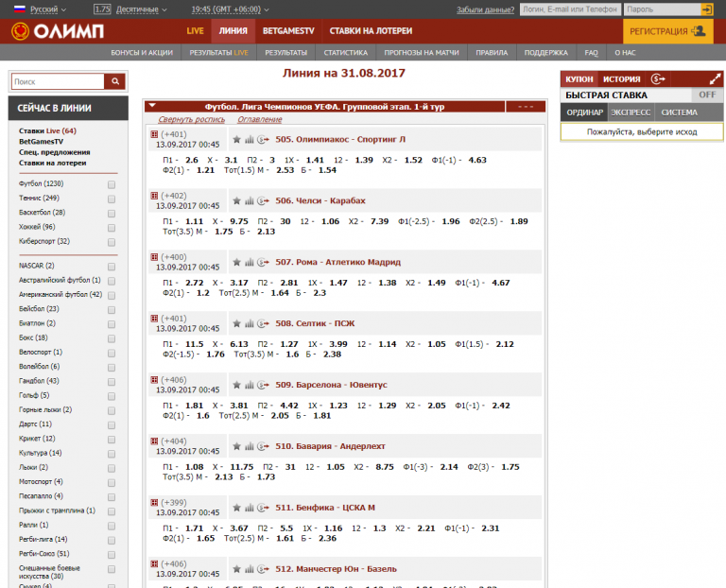726x588 pixels.
Task: Expand markets grid icon for 507 Рома
Action: (154, 257)
